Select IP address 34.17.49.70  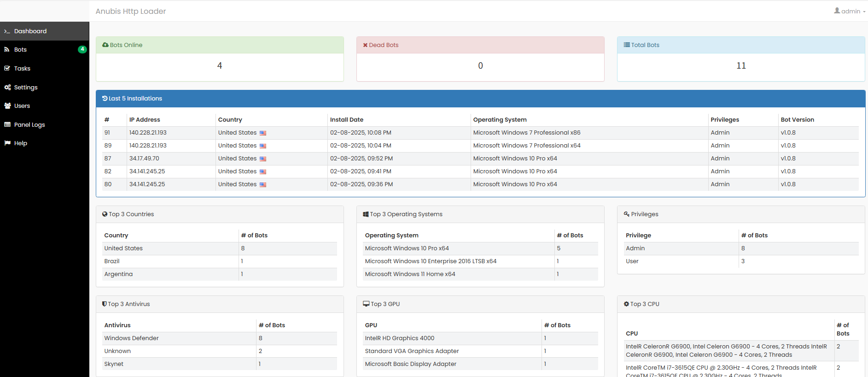coord(144,158)
